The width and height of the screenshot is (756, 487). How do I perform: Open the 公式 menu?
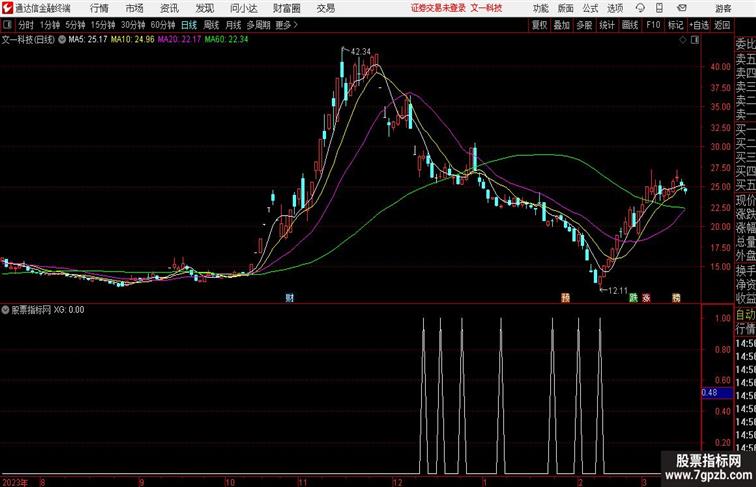590,8
